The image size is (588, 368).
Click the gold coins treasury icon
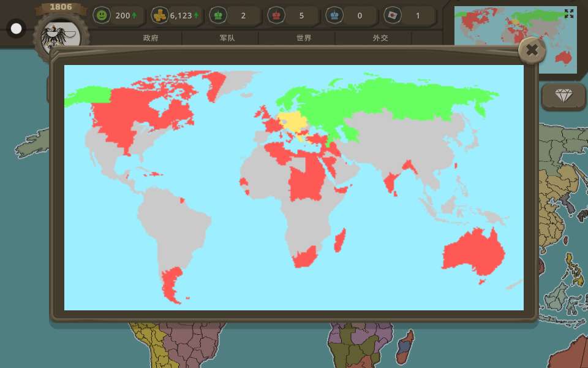point(160,15)
